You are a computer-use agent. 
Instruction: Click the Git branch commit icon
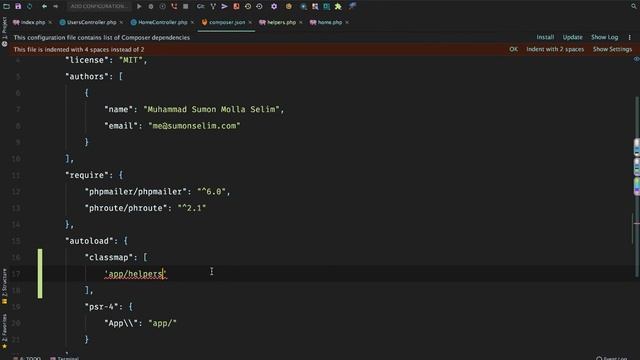tap(213, 6)
